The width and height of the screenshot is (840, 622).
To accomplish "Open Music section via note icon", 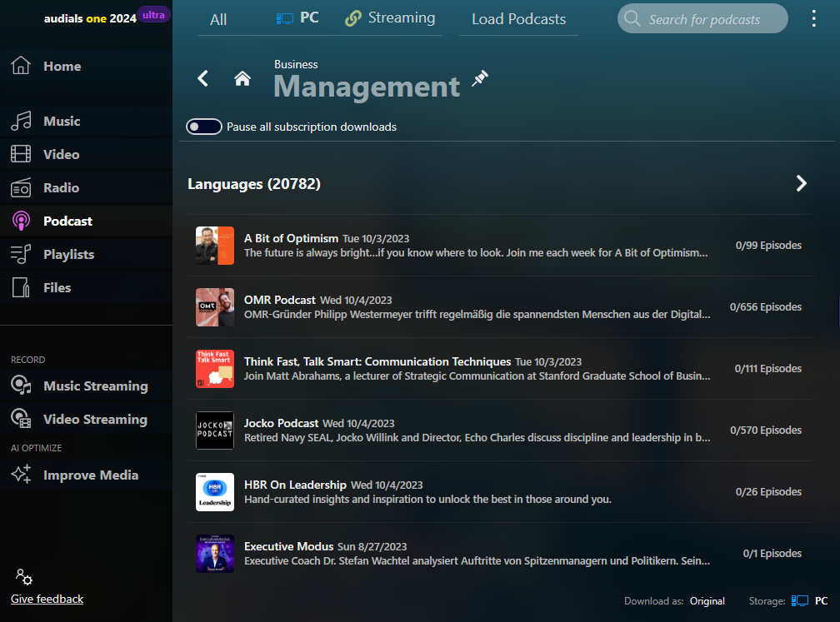I will 21,121.
